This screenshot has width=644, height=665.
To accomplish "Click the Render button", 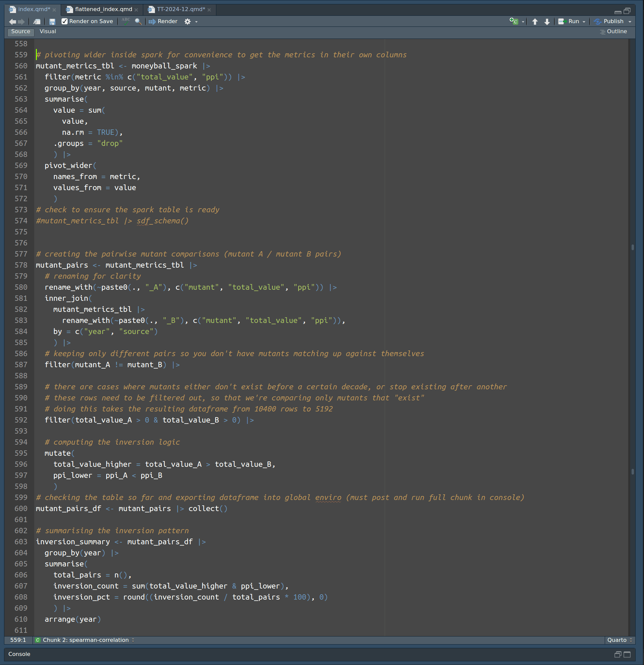I will [x=163, y=21].
